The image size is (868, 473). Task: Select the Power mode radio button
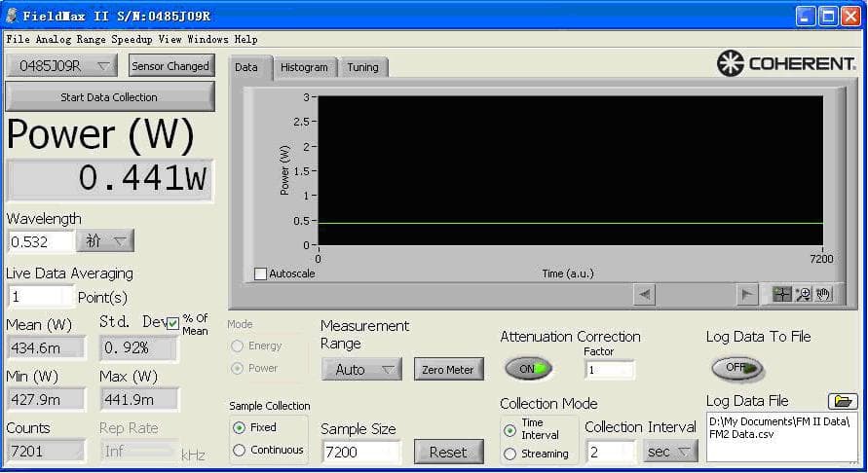point(238,368)
